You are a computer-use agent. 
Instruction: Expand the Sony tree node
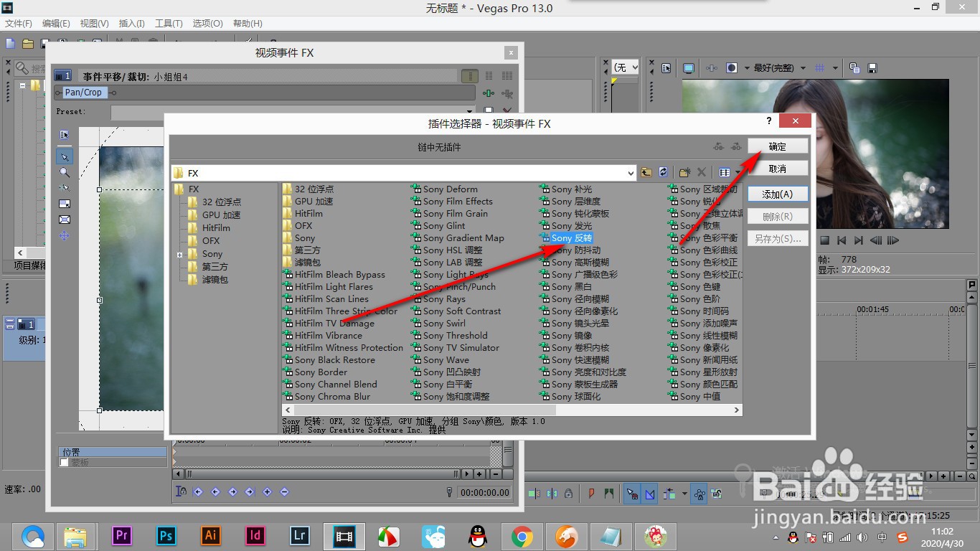180,254
